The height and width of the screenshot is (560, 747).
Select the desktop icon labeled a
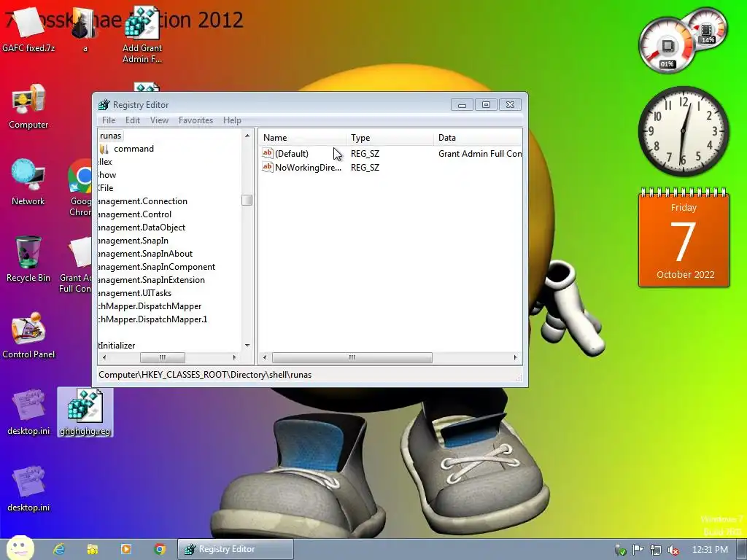(85, 28)
